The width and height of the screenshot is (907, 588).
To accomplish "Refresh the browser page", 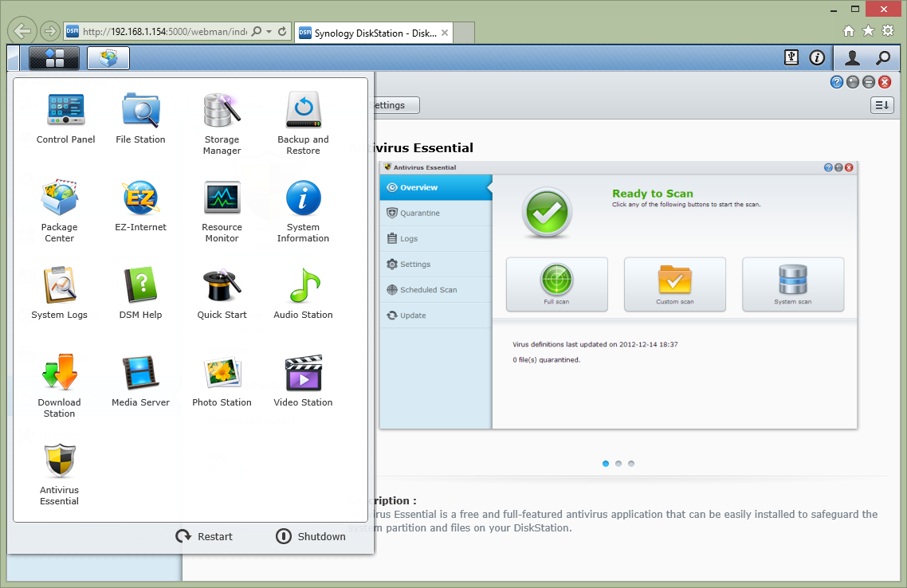I will coord(282,31).
